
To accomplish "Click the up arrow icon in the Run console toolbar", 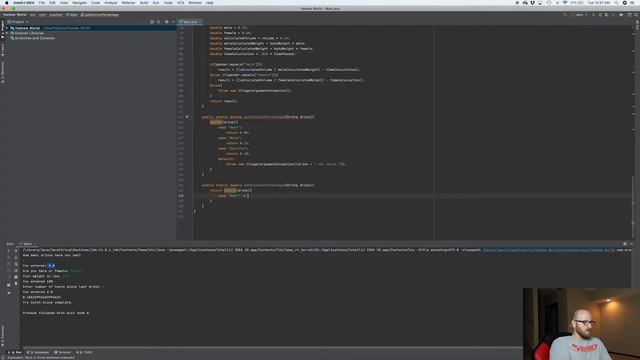I will (x=16, y=251).
